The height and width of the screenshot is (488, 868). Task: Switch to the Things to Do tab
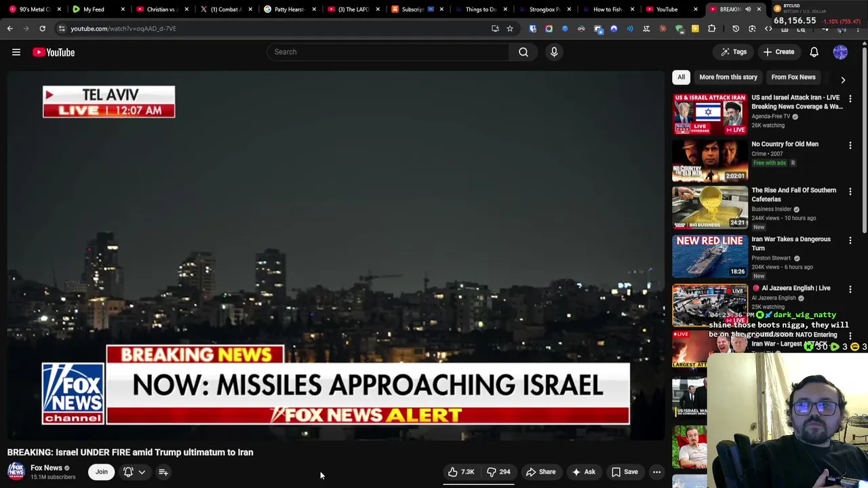[479, 9]
